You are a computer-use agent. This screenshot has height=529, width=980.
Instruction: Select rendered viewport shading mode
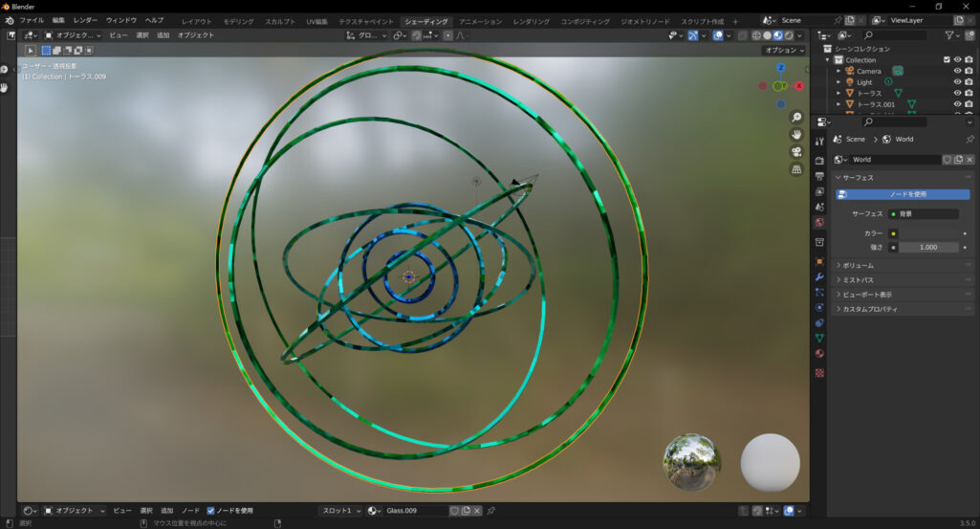point(789,35)
